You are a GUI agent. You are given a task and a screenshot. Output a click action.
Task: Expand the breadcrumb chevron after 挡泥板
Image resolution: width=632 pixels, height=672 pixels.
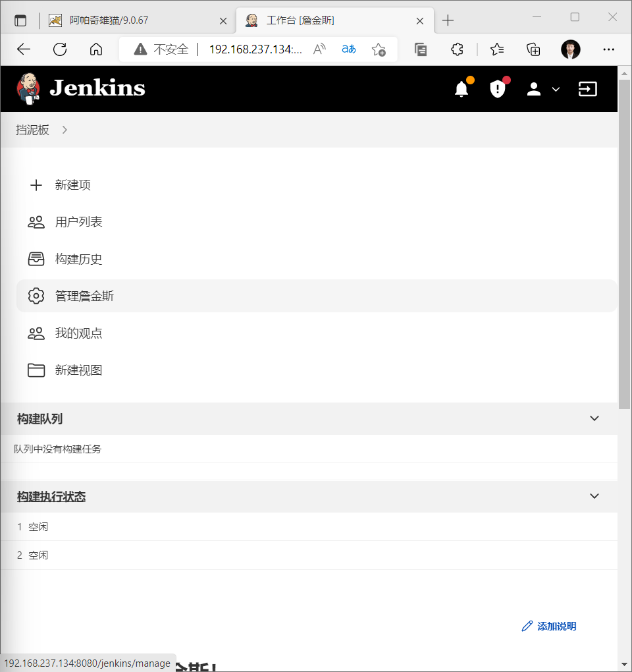(65, 130)
